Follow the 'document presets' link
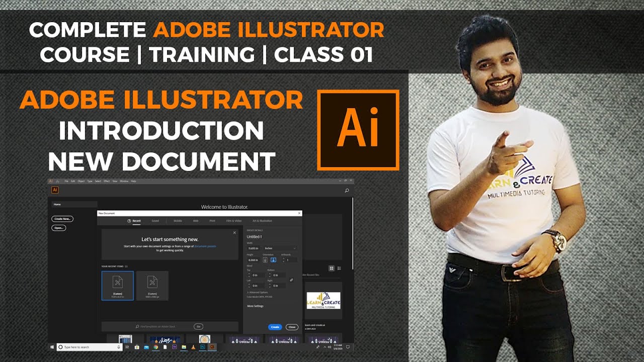644x362 pixels. [205, 246]
